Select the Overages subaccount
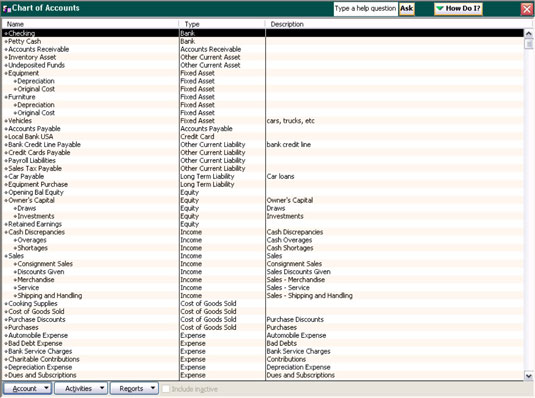The image size is (535, 398). (32, 240)
